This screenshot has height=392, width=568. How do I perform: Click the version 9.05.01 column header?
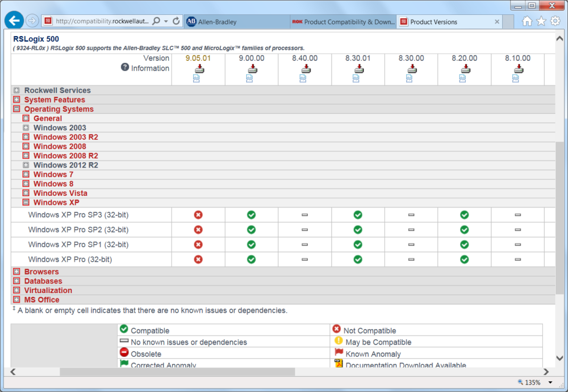(x=198, y=58)
